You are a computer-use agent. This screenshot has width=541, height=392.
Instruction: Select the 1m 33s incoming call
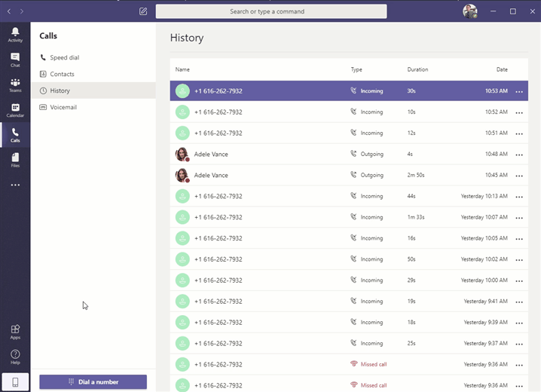(x=349, y=217)
